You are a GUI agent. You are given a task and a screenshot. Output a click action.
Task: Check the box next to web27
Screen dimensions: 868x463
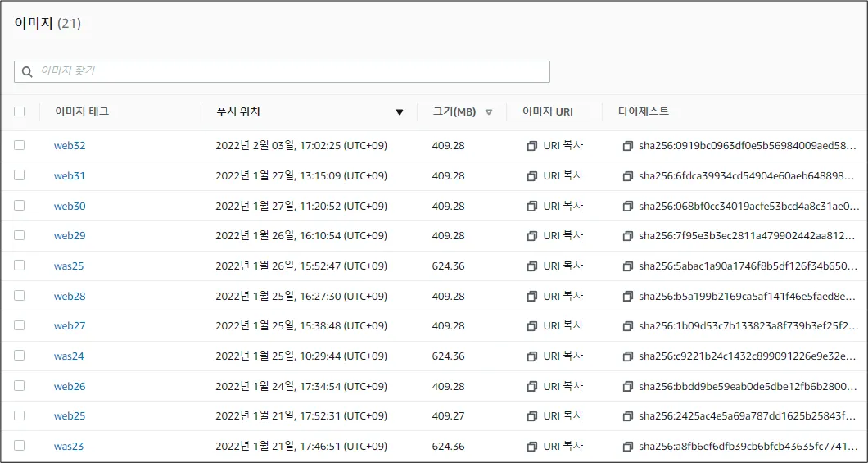pyautogui.click(x=20, y=325)
